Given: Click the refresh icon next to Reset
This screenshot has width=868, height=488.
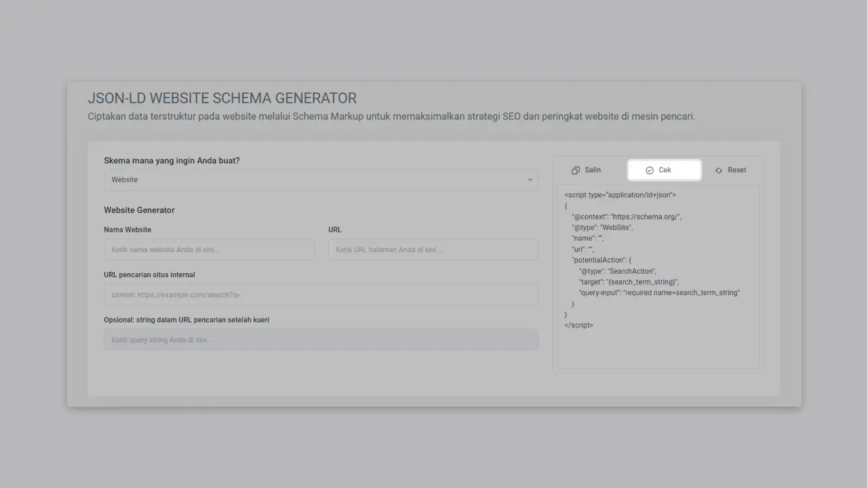Looking at the screenshot, I should click(x=719, y=169).
